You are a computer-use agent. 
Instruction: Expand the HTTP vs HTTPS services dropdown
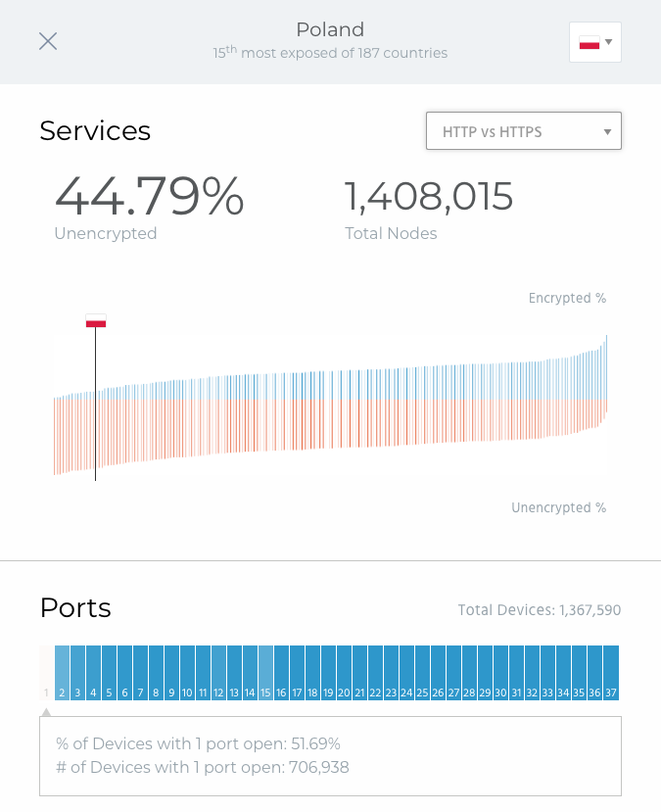click(523, 131)
